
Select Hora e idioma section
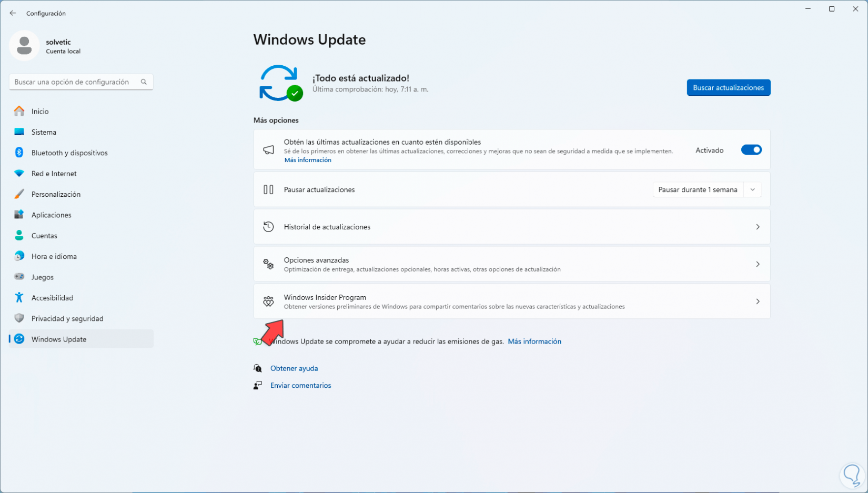[x=81, y=256]
